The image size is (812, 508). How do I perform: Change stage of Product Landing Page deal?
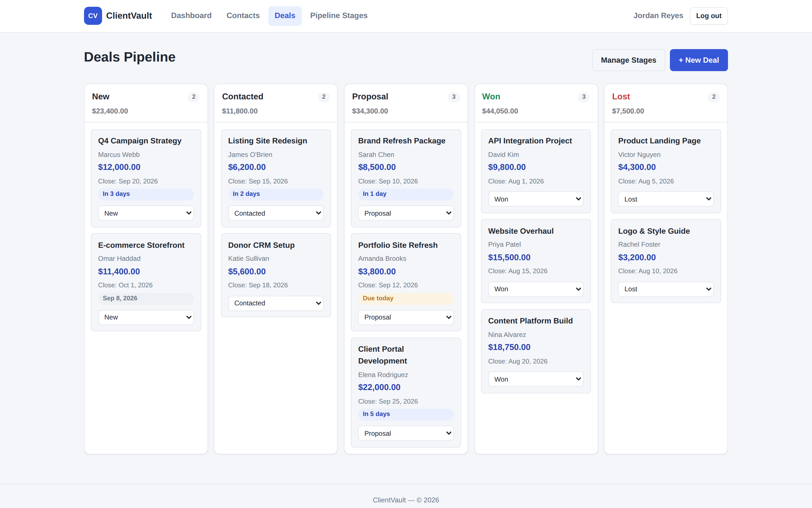click(x=666, y=199)
